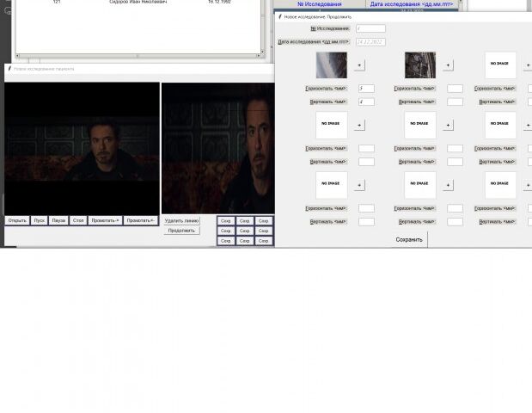The image size is (532, 413).
Task: Skip forward with the Промотать-> button
Action: coord(105,220)
